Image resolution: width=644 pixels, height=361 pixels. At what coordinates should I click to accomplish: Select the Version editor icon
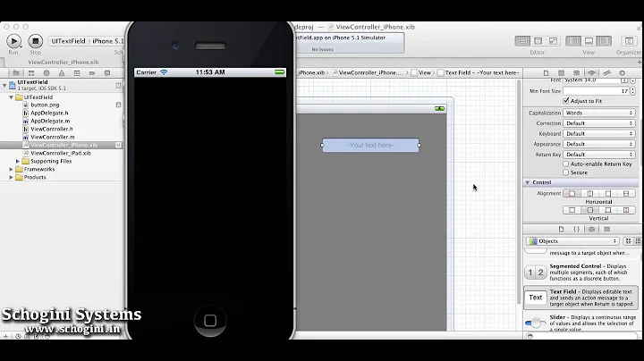point(554,41)
